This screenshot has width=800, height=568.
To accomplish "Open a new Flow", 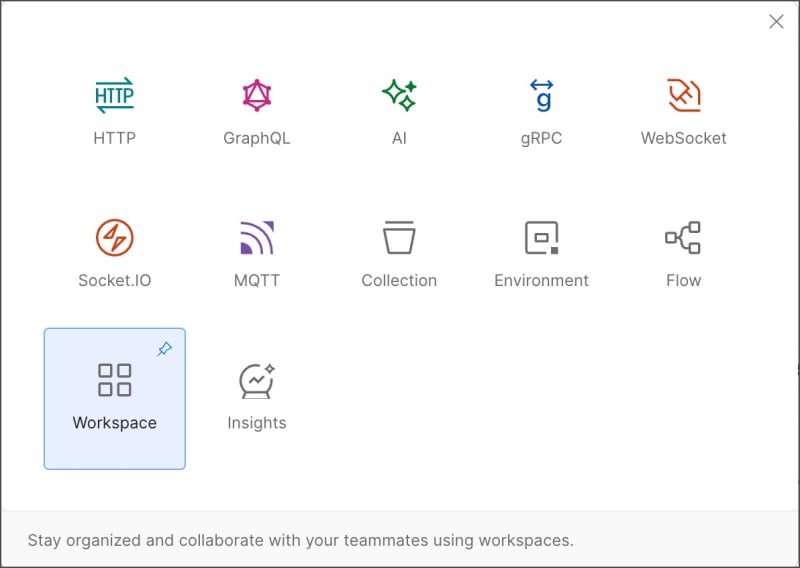I will pyautogui.click(x=684, y=256).
